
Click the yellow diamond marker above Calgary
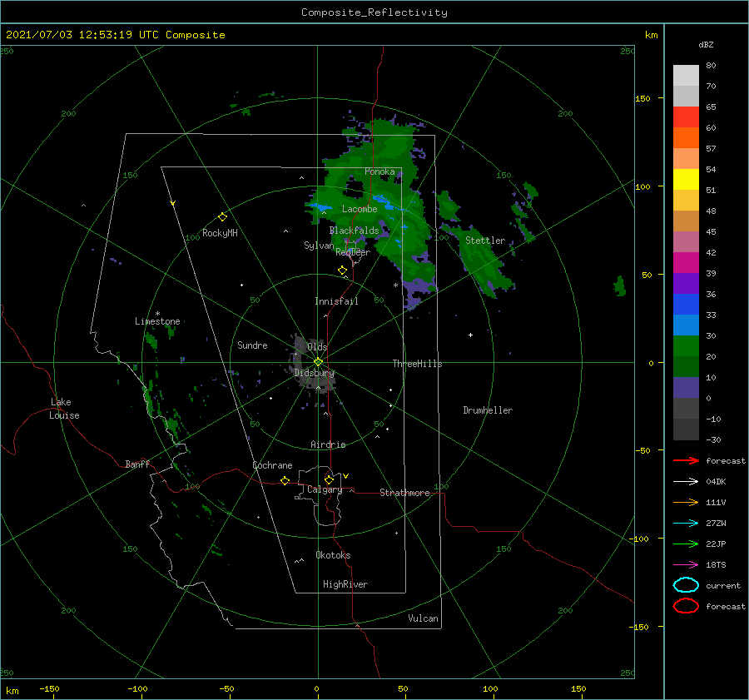click(329, 479)
